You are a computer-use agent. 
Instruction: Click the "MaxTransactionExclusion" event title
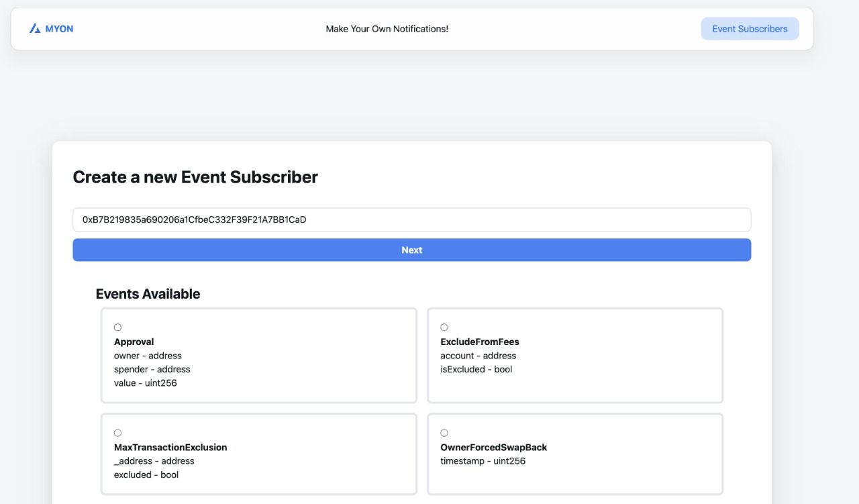tap(170, 447)
